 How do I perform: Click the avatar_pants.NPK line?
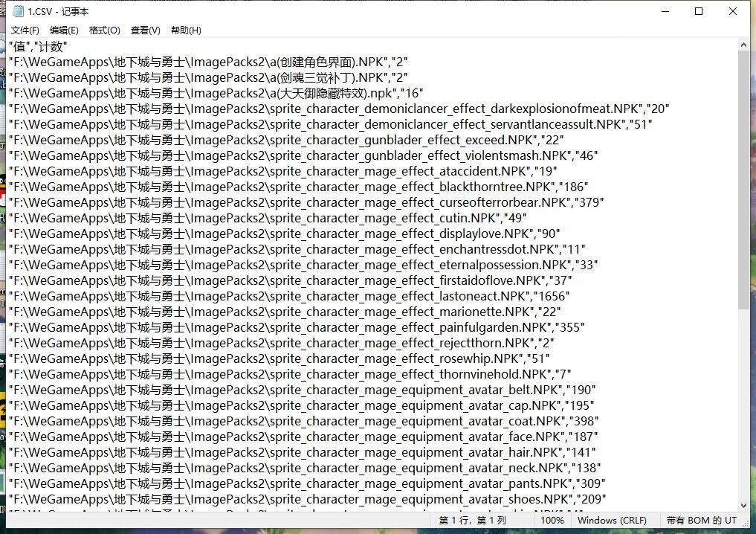coord(307,483)
